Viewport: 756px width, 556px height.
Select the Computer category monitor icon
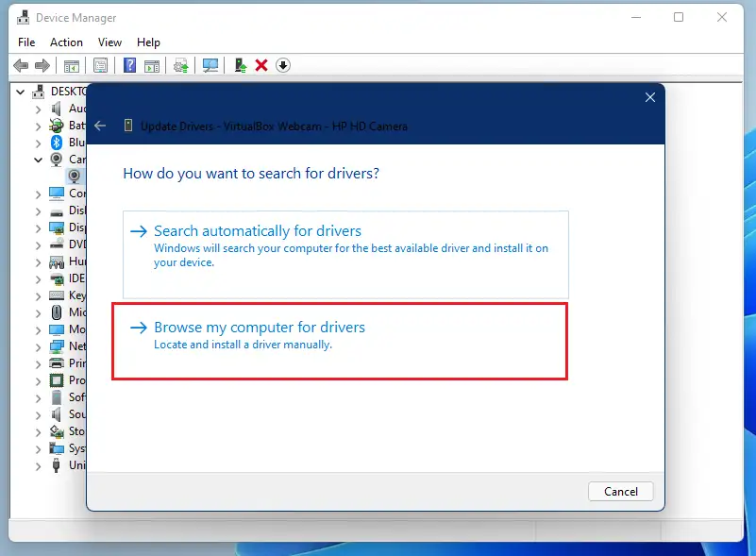(x=57, y=194)
